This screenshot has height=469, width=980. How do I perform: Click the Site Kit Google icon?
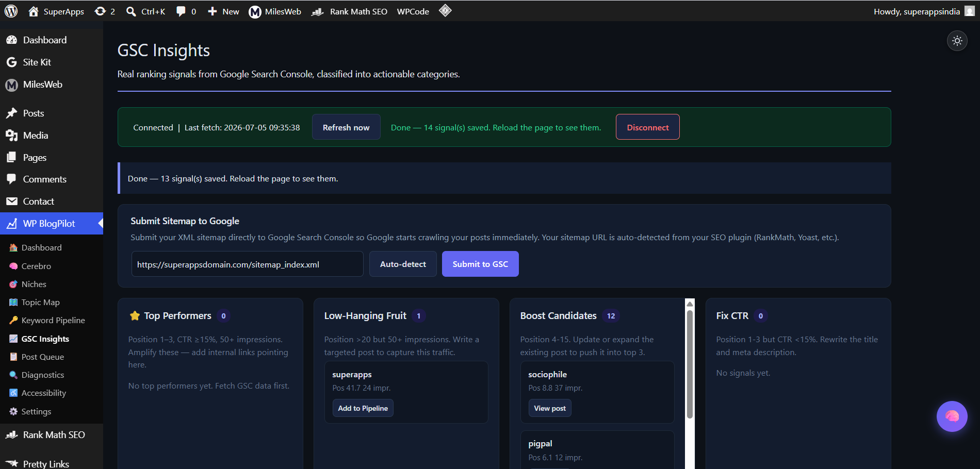coord(12,62)
